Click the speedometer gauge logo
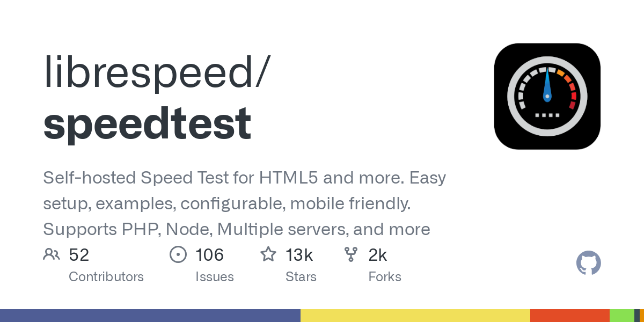Viewport: 644px width, 322px height. tap(547, 96)
